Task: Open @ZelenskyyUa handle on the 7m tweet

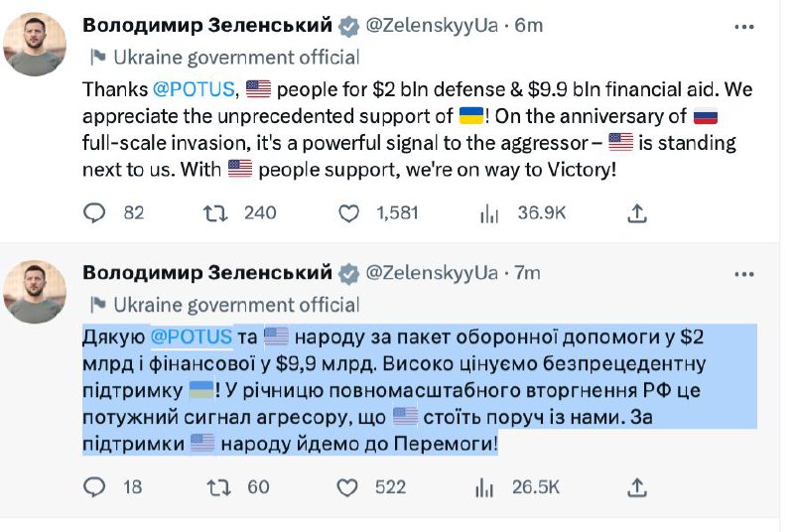Action: [432, 272]
